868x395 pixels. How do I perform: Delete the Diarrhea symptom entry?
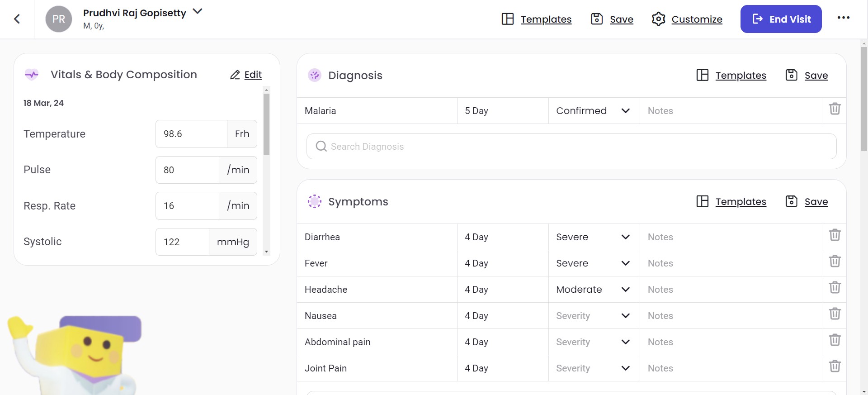click(835, 235)
